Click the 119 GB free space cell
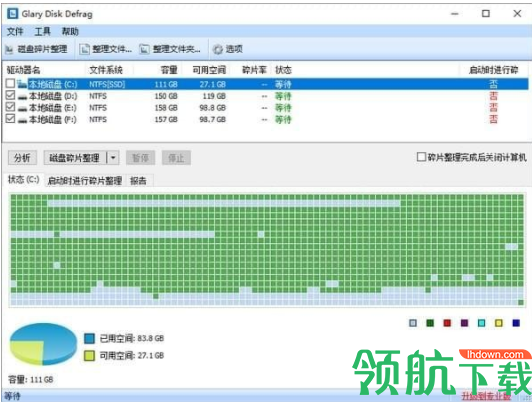532x402 pixels. click(214, 96)
